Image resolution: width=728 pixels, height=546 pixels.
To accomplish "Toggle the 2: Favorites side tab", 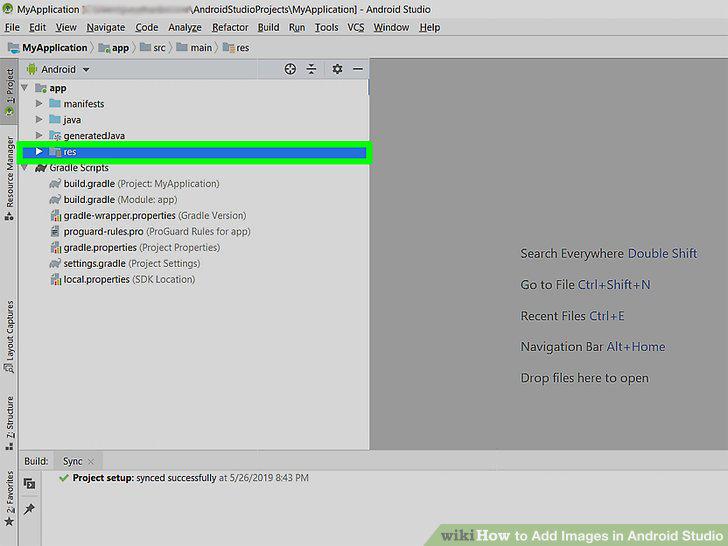I will click(9, 498).
